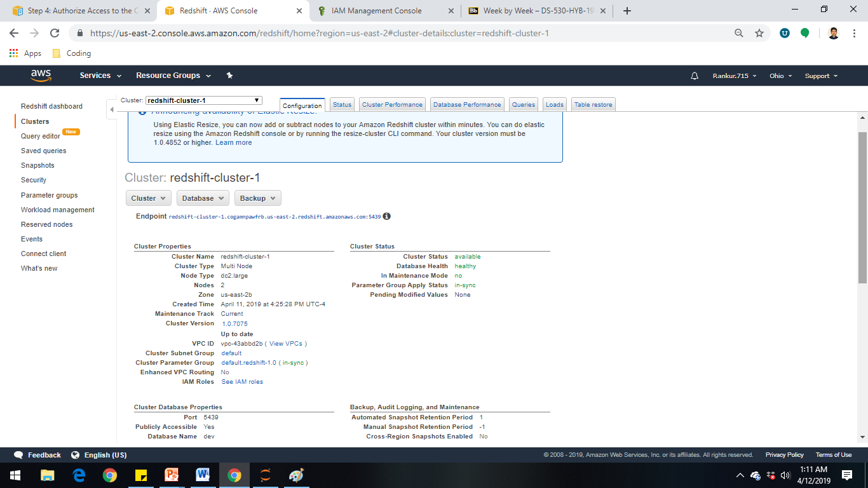Click the endpoint info icon
Image resolution: width=868 pixels, height=488 pixels.
pyautogui.click(x=386, y=216)
